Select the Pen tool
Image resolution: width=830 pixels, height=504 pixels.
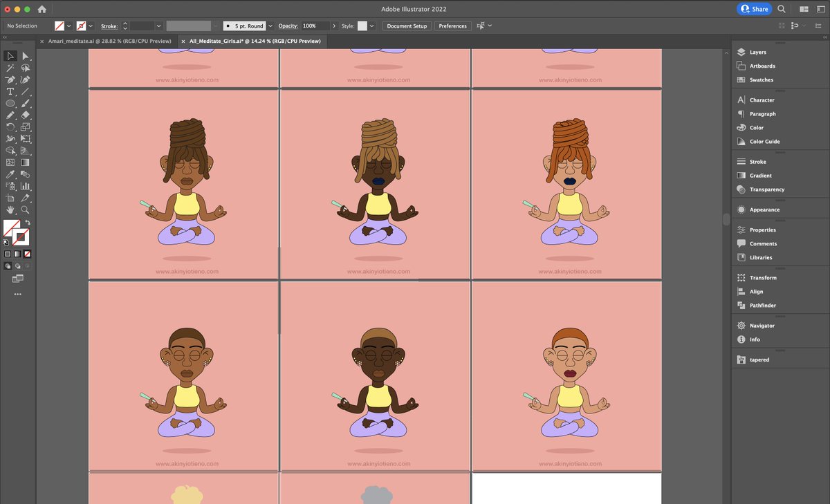pyautogui.click(x=10, y=80)
